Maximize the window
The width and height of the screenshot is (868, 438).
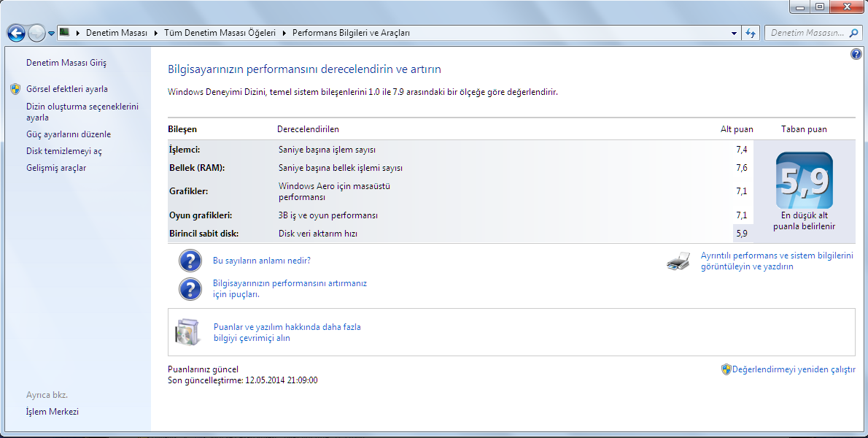click(x=819, y=7)
